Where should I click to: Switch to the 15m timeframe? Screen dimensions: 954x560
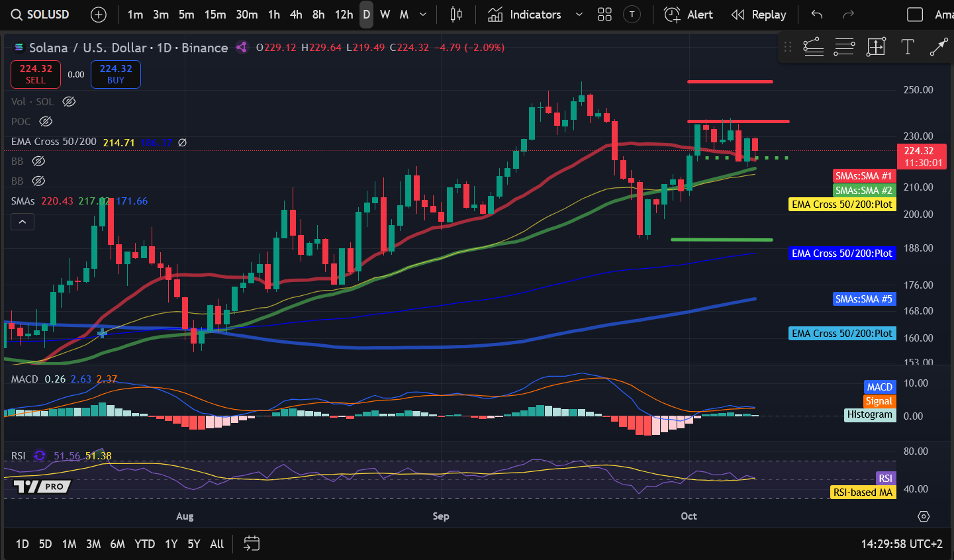pyautogui.click(x=215, y=15)
